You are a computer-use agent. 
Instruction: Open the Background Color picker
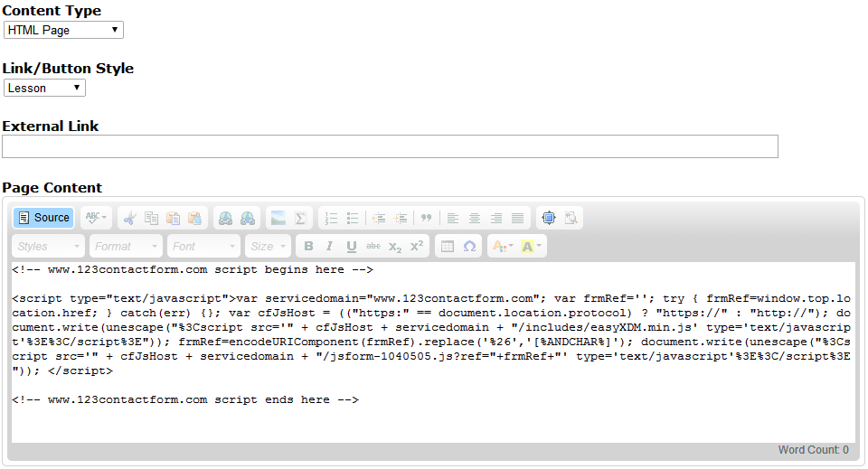click(x=531, y=246)
